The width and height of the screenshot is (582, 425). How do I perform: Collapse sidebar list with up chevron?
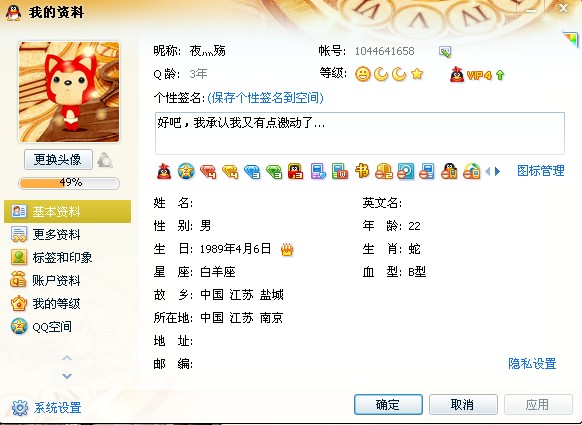pos(67,358)
